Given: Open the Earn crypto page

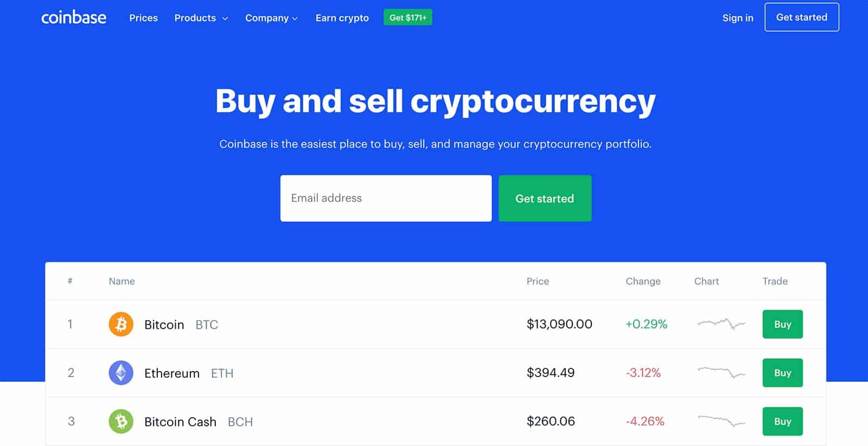Looking at the screenshot, I should (342, 18).
